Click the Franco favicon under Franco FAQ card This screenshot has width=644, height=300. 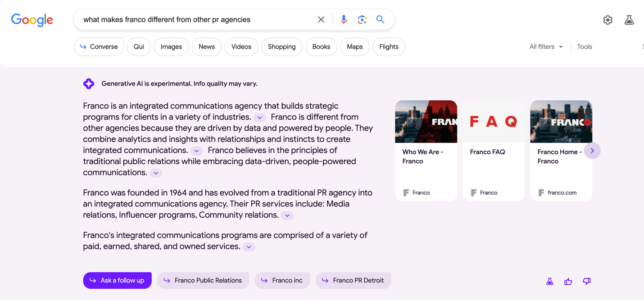pyautogui.click(x=474, y=193)
